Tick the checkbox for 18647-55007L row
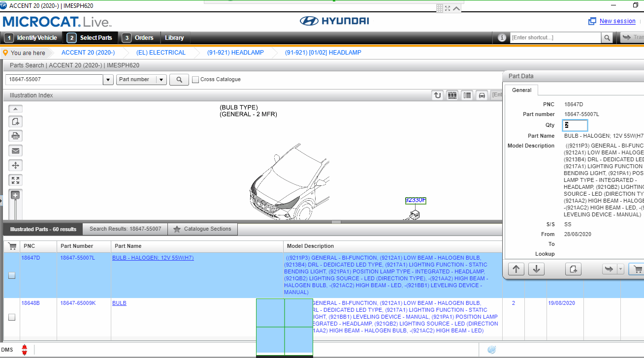 coord(12,275)
